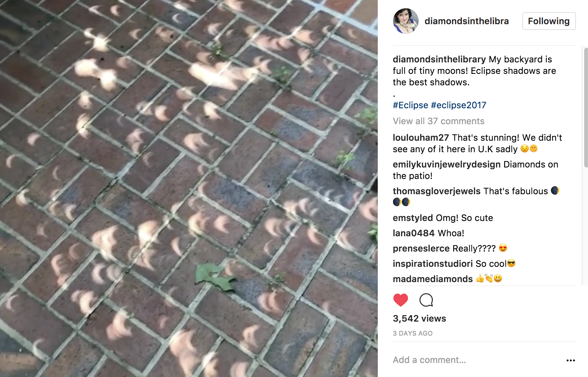588x377 pixels.
Task: Open madamediamonds profile link
Action: coord(433,279)
